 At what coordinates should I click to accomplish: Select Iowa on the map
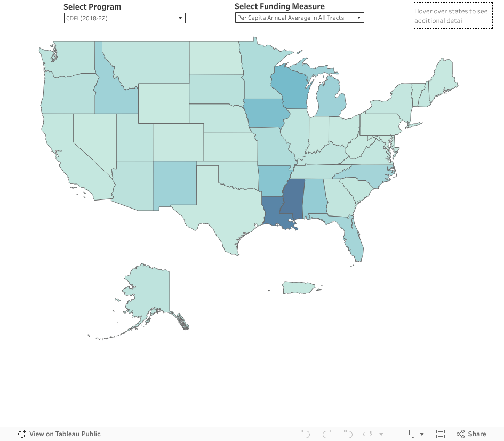click(x=265, y=113)
